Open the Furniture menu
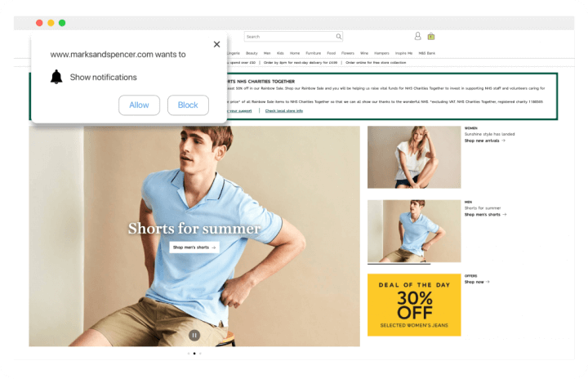The width and height of the screenshot is (588, 379). point(313,53)
